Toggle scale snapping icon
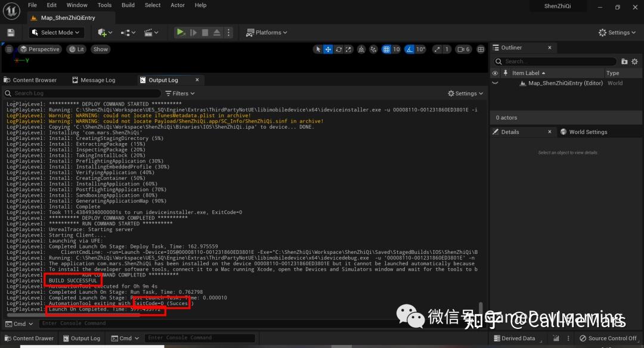This screenshot has height=348, width=644. point(437,49)
